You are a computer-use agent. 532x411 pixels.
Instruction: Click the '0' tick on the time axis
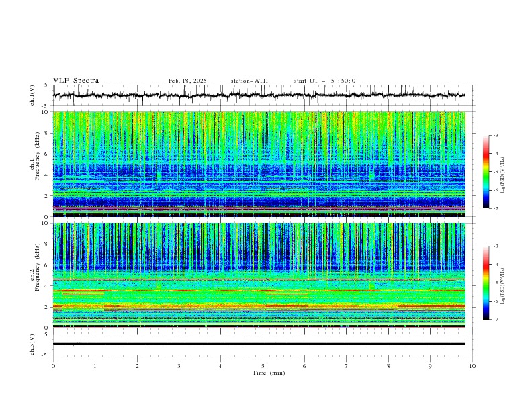pyautogui.click(x=53, y=366)
